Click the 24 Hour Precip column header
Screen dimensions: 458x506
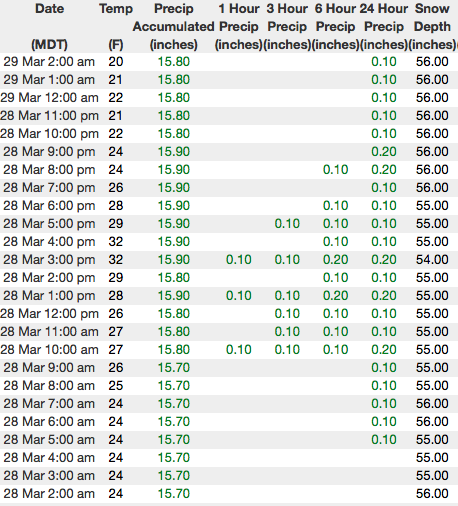[x=384, y=26]
